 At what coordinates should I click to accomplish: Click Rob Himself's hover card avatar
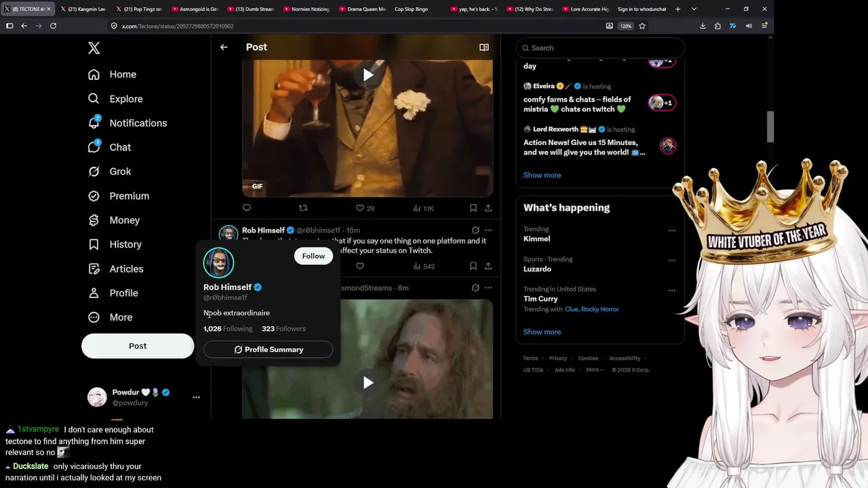click(x=218, y=262)
